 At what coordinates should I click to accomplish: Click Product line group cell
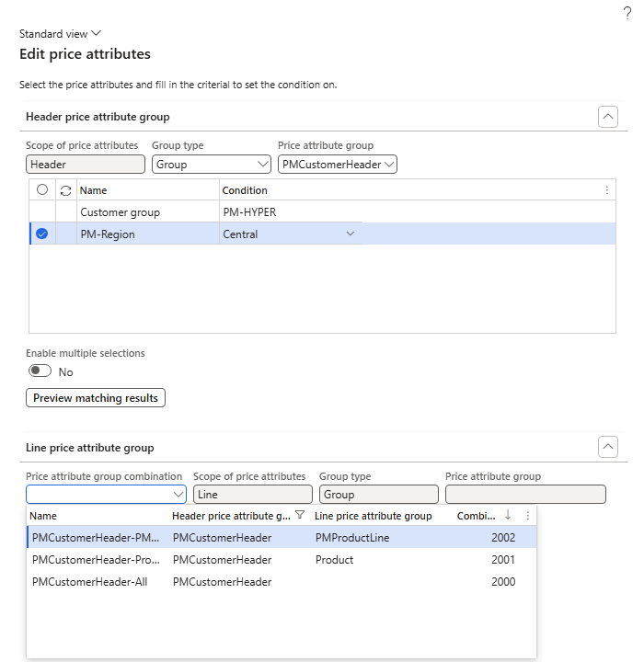[x=334, y=559]
